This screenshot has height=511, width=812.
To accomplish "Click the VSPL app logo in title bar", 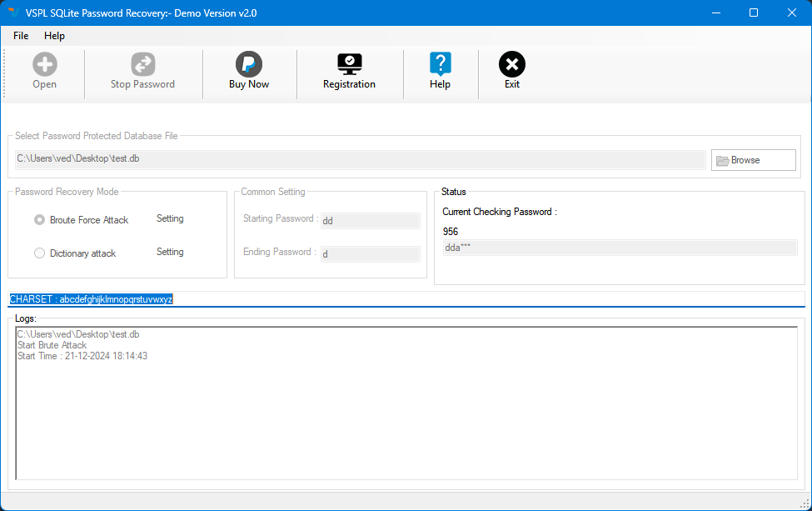I will tap(13, 13).
